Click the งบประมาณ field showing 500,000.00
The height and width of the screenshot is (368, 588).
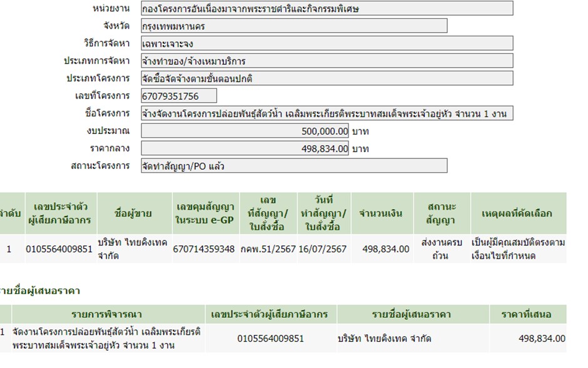pyautogui.click(x=245, y=131)
